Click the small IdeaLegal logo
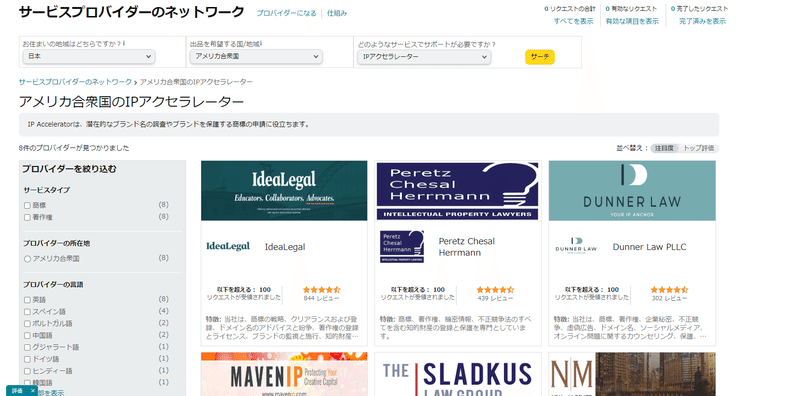This screenshot has width=800, height=396. (228, 246)
